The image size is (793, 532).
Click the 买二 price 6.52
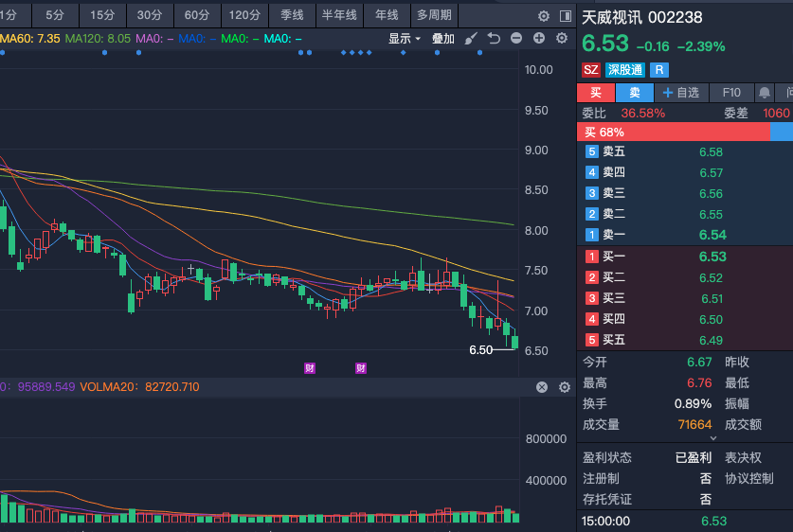point(712,278)
